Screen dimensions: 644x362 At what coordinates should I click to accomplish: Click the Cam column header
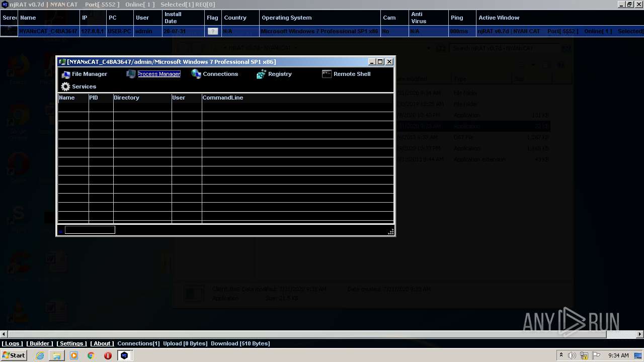394,18
